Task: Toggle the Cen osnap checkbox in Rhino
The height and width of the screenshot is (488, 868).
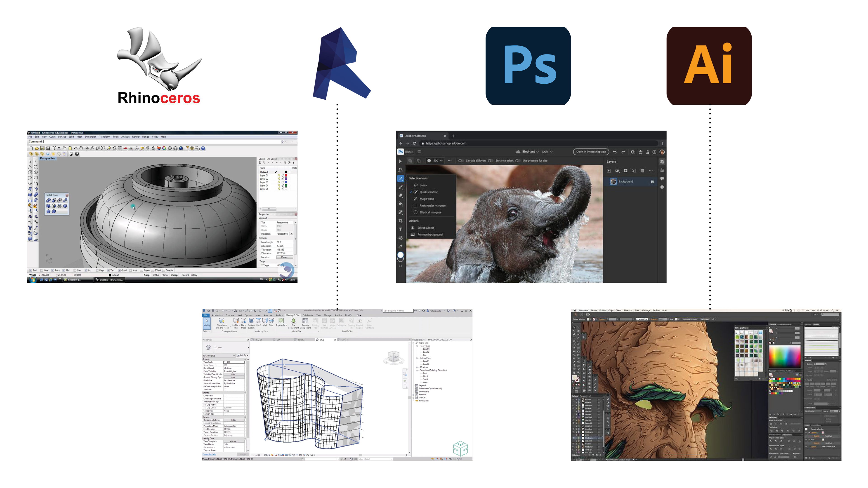Action: click(75, 270)
